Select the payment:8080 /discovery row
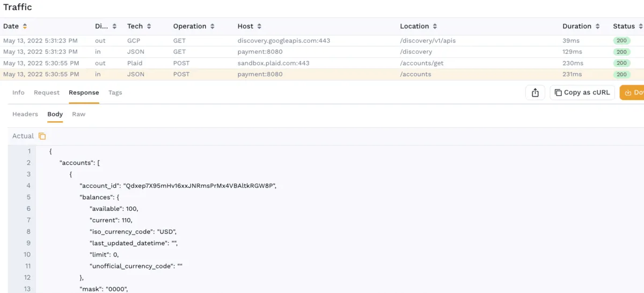Viewport: 644px width, 293px height. [x=260, y=52]
